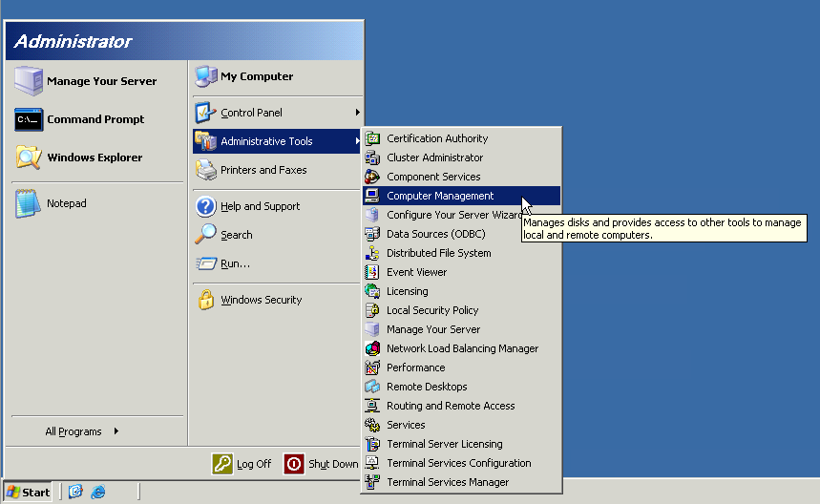820x504 pixels.
Task: Click the Terminal Services Manager icon
Action: click(x=372, y=482)
